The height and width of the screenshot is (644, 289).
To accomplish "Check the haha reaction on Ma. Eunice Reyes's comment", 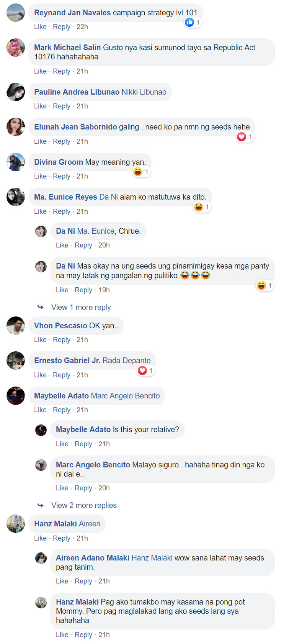I will pos(202,207).
